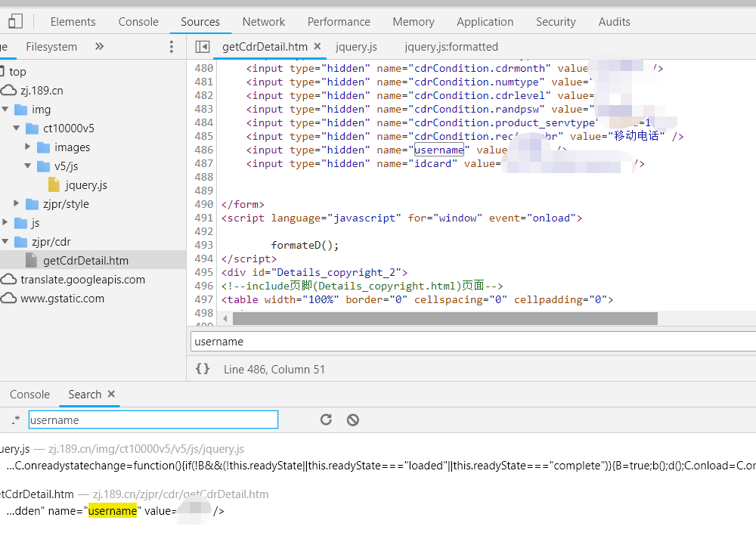Switch to the Memory panel tab
The height and width of the screenshot is (545, 756).
[x=414, y=22]
